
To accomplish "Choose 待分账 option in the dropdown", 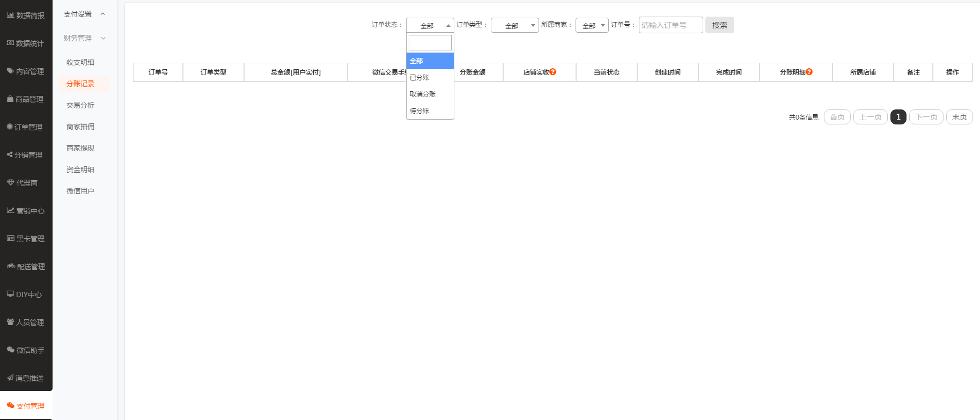I will pyautogui.click(x=419, y=111).
